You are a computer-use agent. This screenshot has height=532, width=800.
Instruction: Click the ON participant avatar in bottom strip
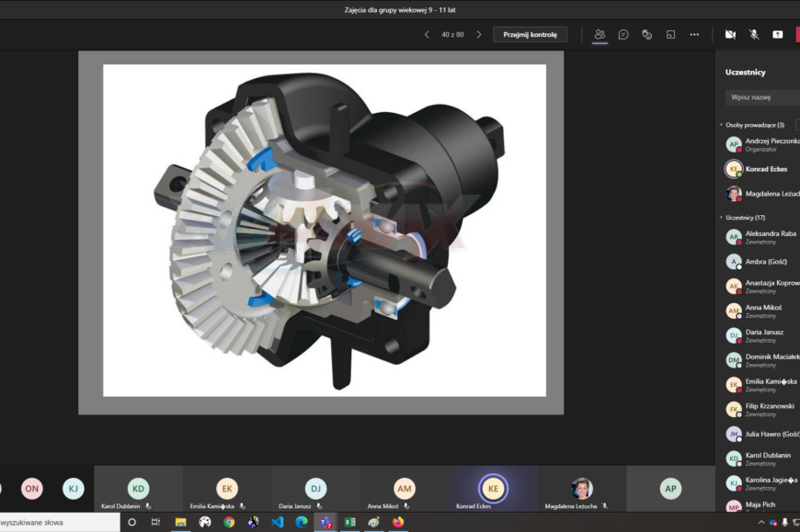[x=31, y=489]
